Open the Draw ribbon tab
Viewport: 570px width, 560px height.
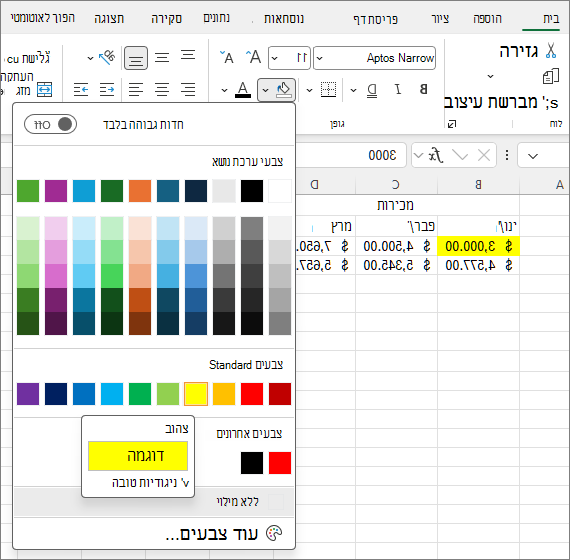coord(440,18)
